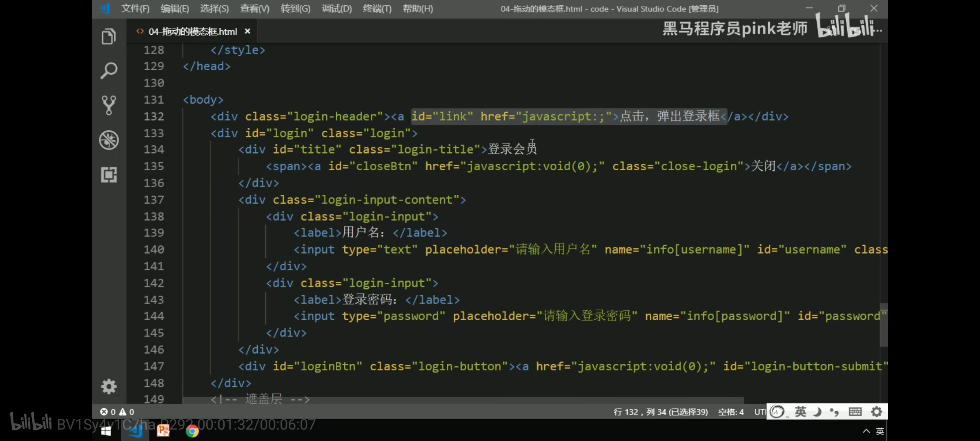The image size is (980, 441).
Task: Click the vertical scrollbar thumb
Action: click(884, 325)
